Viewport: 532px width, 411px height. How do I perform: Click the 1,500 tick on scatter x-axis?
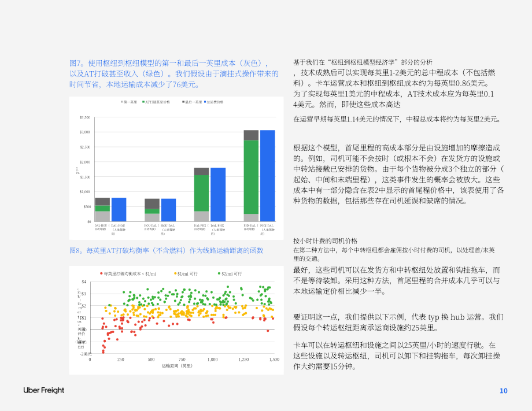click(274, 360)
